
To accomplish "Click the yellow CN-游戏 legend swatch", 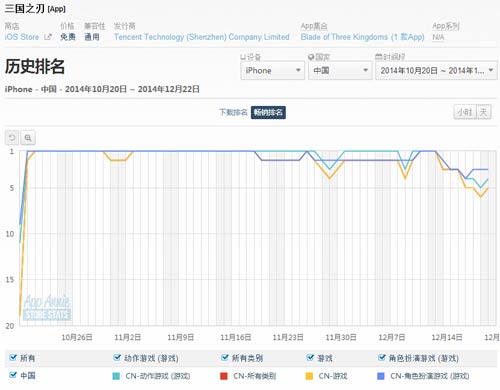I will (309, 376).
